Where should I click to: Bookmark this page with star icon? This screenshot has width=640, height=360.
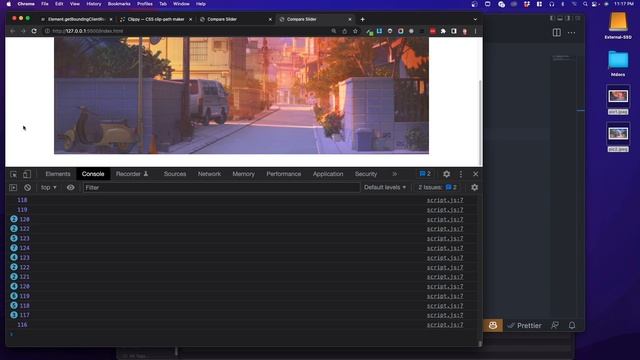(355, 31)
